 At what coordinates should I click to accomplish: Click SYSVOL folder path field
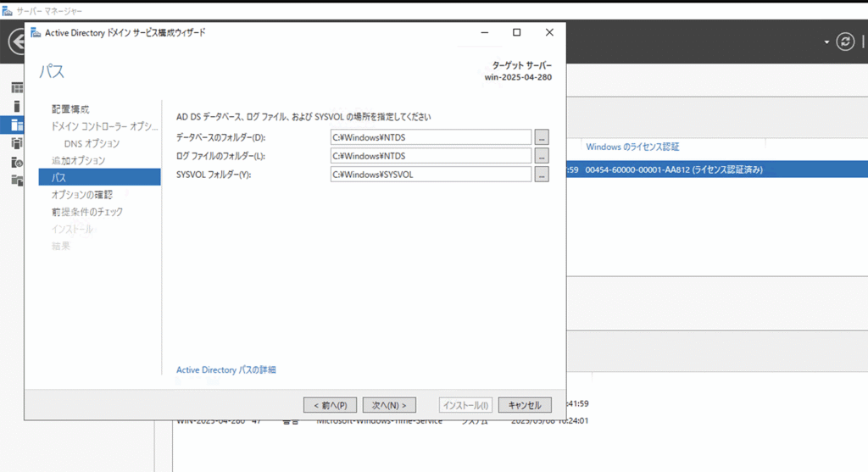pyautogui.click(x=431, y=175)
